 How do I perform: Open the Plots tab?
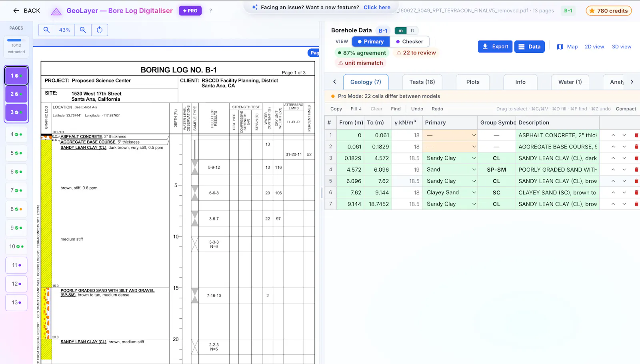click(473, 82)
